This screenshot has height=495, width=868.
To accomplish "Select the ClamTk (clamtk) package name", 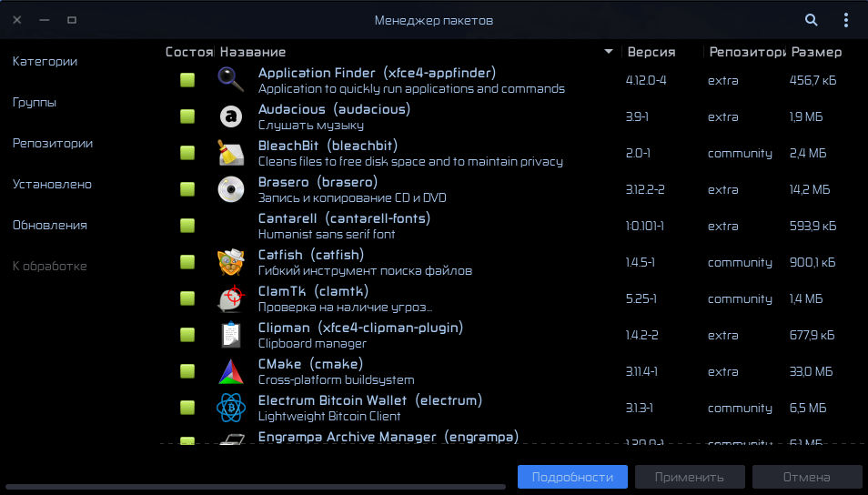I will tap(313, 291).
